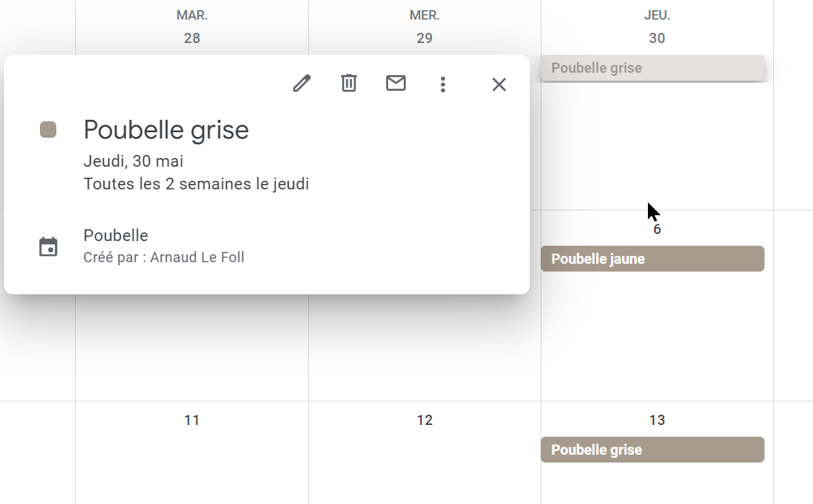Select the Poubelle grise event on Thursday 30
Image resolution: width=813 pixels, height=504 pixels.
(653, 68)
